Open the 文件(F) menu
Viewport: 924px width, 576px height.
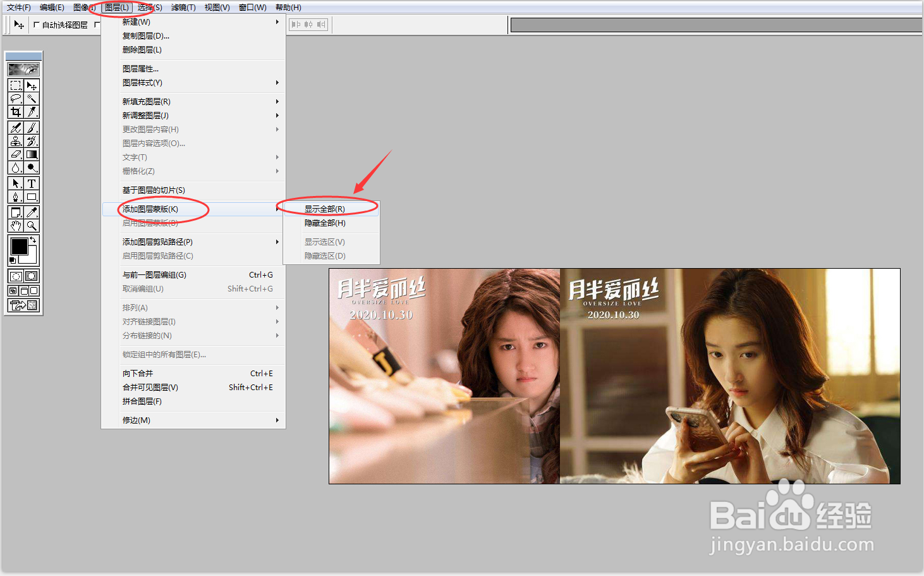click(x=19, y=8)
